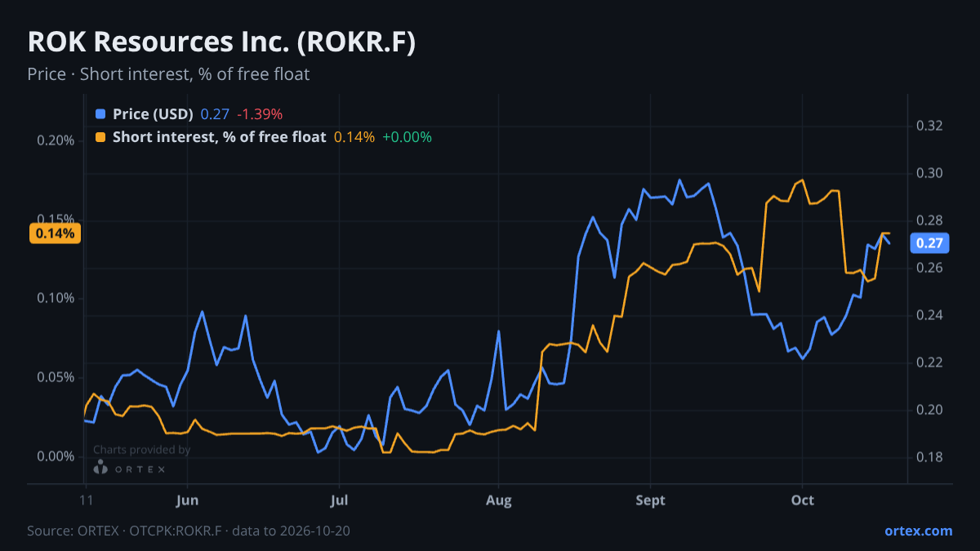Click the 0.24 right axis price label
This screenshot has width=980, height=551.
(x=930, y=315)
